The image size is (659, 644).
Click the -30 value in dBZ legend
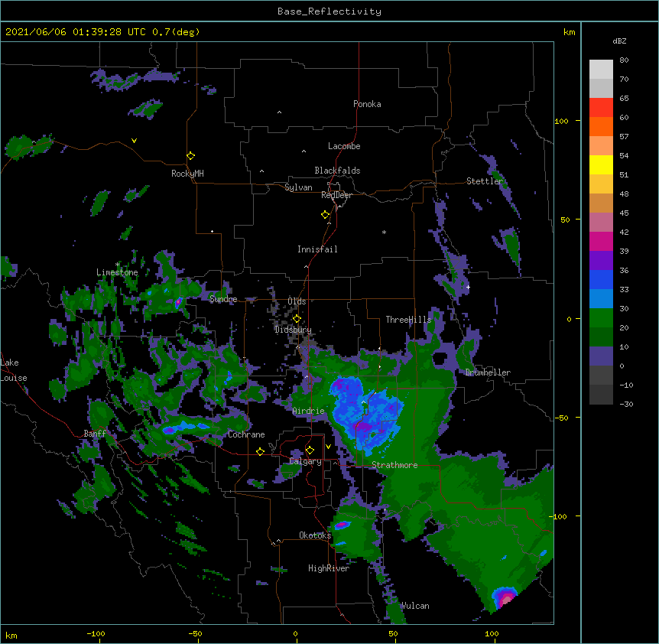click(626, 405)
